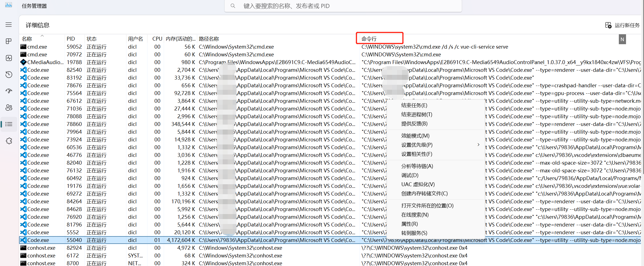Select the CMediaAudio... process name
The height and width of the screenshot is (266, 644).
click(x=45, y=62)
